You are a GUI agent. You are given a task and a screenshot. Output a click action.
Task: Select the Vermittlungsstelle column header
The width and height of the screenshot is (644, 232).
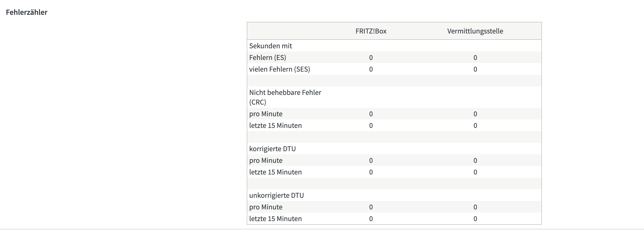tap(475, 31)
